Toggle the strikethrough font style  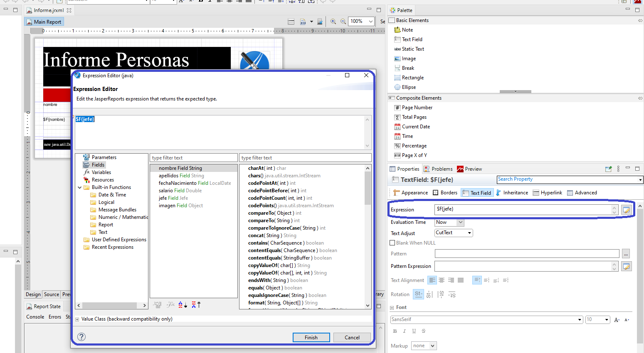pos(424,331)
